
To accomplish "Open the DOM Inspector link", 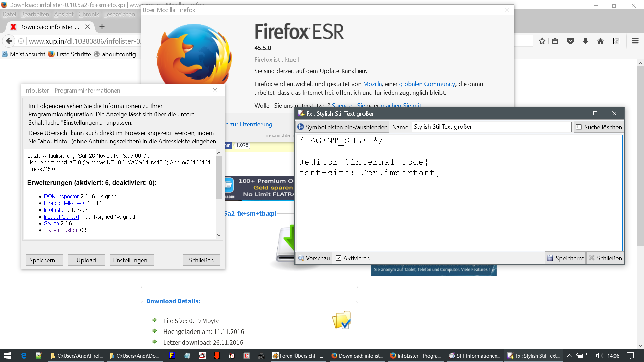I will [x=61, y=196].
